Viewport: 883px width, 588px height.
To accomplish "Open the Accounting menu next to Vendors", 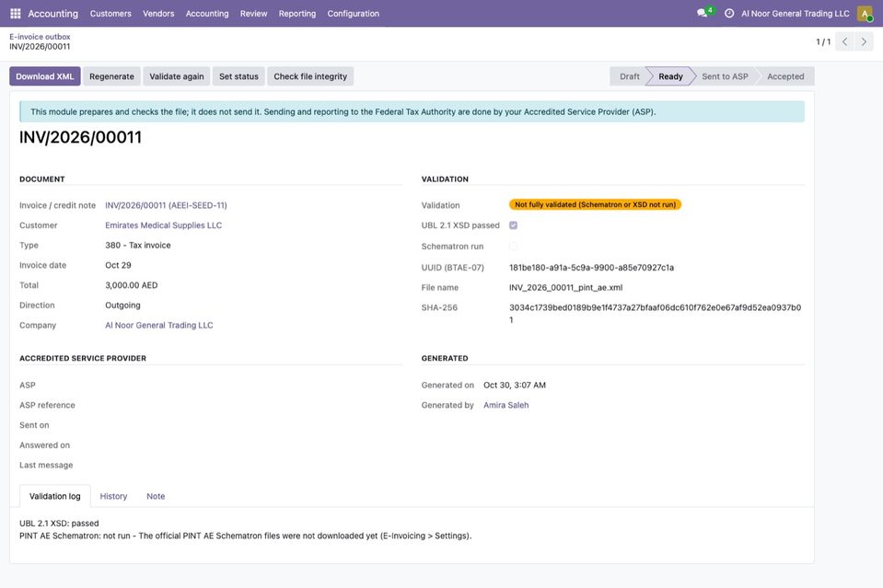I will tap(207, 14).
